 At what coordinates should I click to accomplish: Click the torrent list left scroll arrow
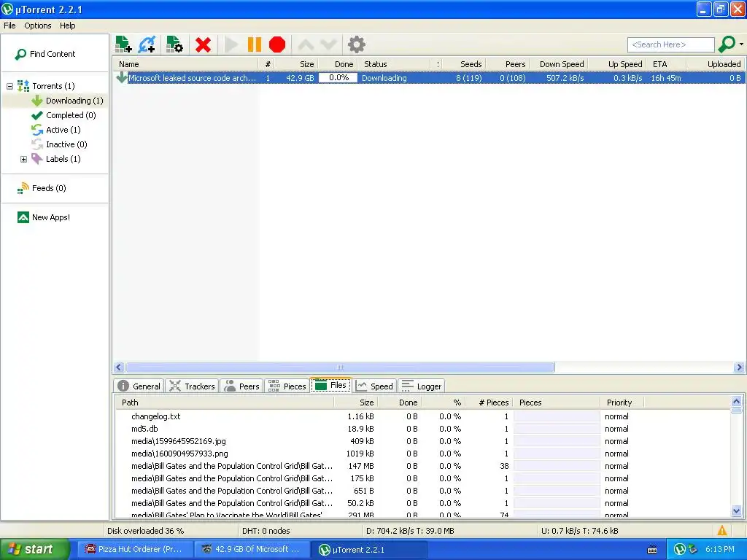click(119, 367)
